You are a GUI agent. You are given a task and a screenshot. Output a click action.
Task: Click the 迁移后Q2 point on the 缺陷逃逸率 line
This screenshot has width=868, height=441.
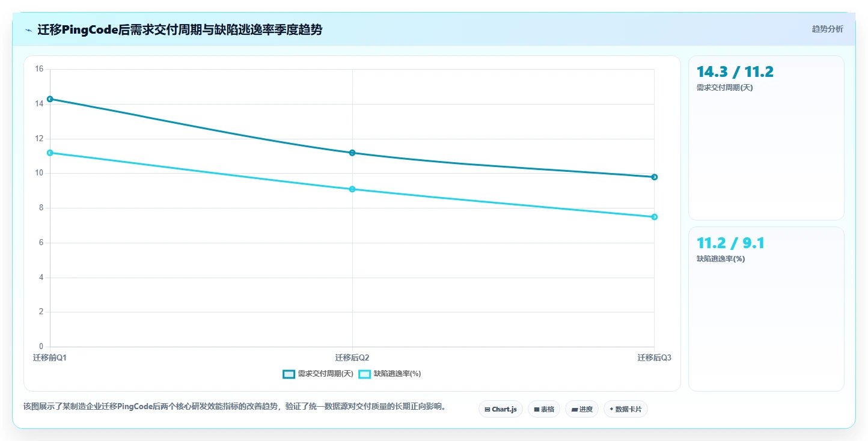(352, 189)
